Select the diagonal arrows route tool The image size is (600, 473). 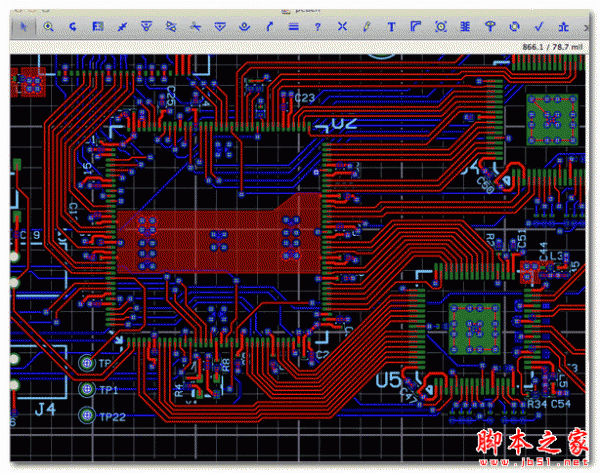(122, 27)
